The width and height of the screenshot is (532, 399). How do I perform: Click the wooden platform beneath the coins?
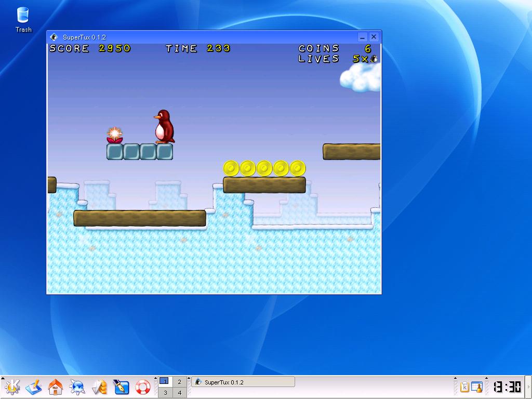click(x=264, y=185)
